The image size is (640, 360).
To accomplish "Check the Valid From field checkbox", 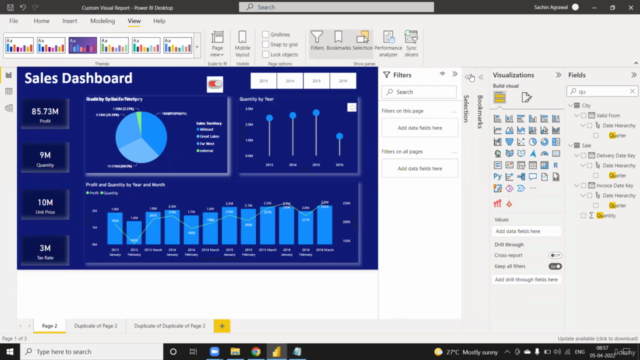I will [x=583, y=116].
